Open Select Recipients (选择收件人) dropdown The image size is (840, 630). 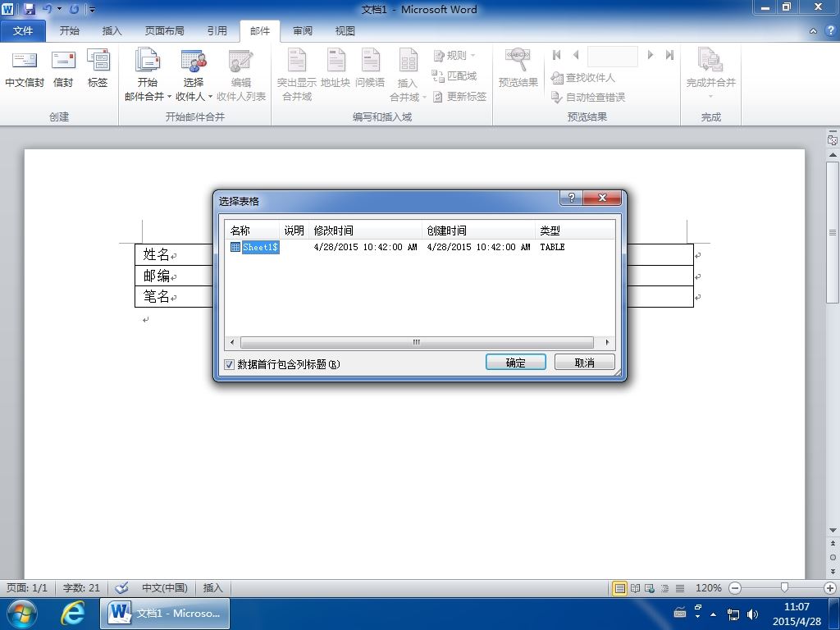pos(194,75)
